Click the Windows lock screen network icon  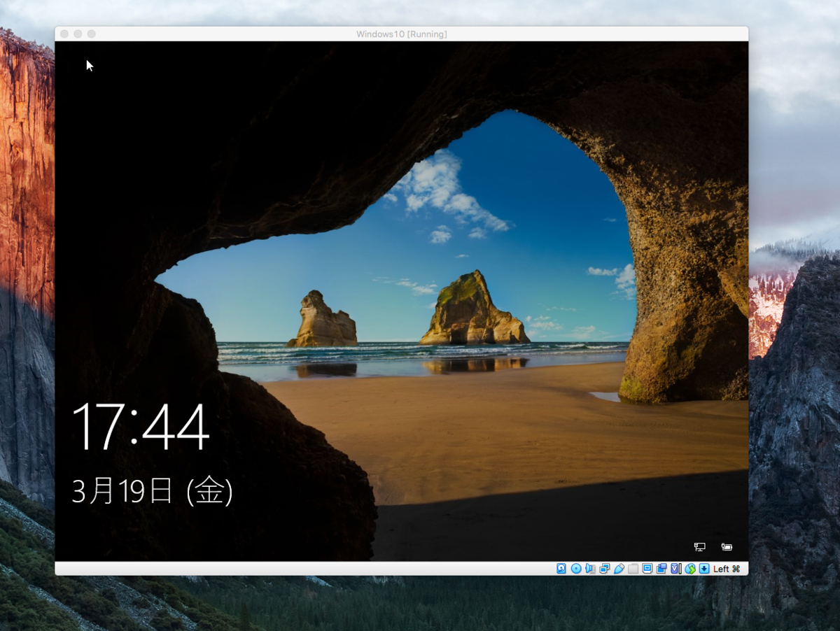[x=698, y=547]
